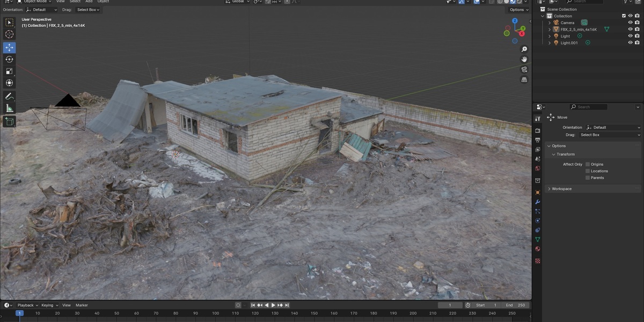This screenshot has width=644, height=322.
Task: Click the Z axis on navigation gizmo
Action: (515, 21)
